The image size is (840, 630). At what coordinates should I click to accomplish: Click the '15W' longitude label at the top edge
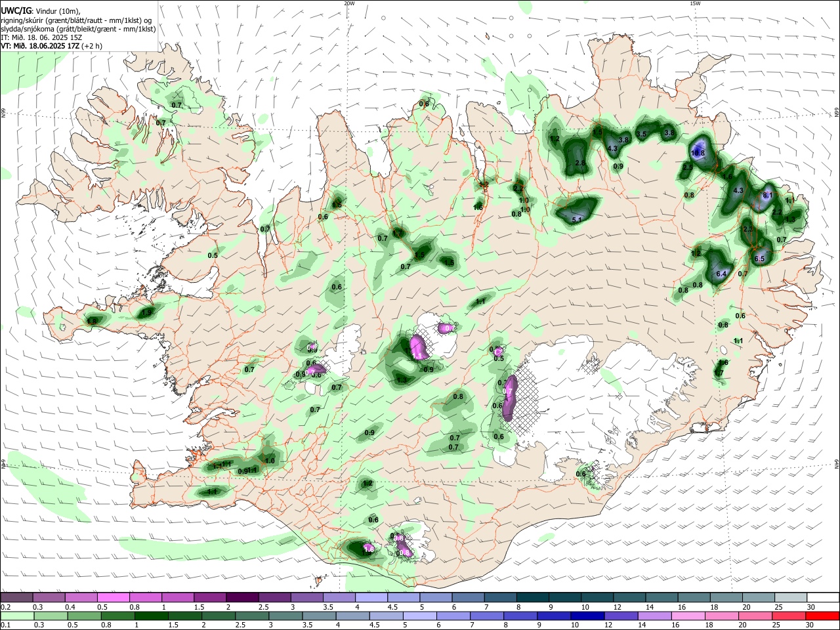[x=695, y=3]
